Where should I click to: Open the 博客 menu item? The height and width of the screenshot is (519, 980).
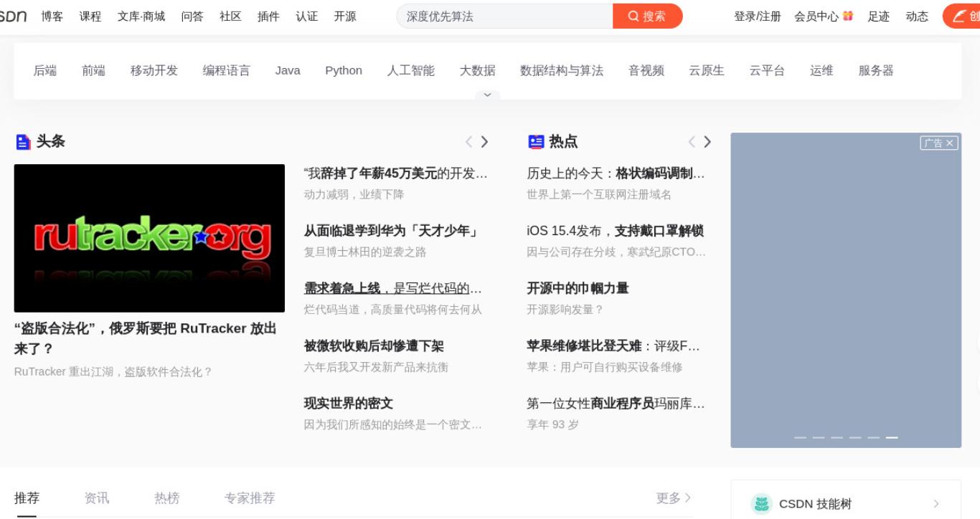pos(52,16)
